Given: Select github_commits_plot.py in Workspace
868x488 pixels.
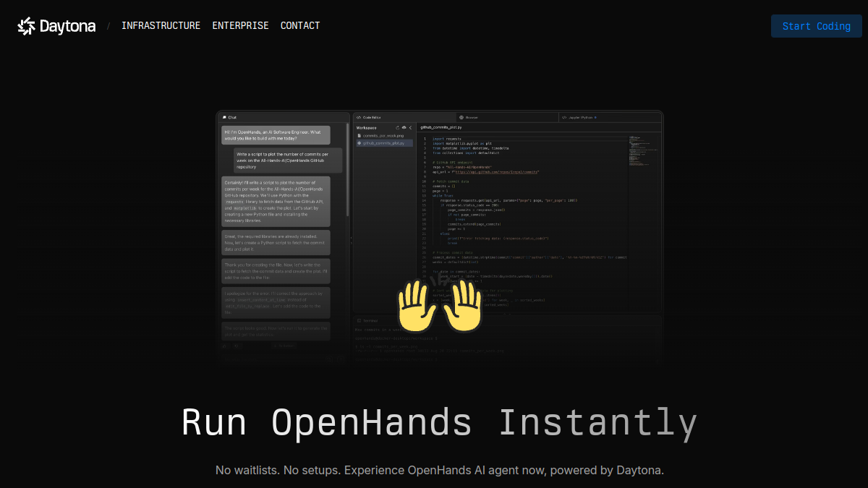Looking at the screenshot, I should tap(383, 143).
